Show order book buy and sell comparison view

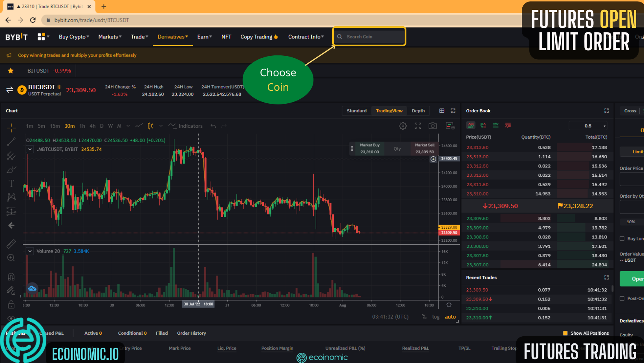[x=483, y=125]
